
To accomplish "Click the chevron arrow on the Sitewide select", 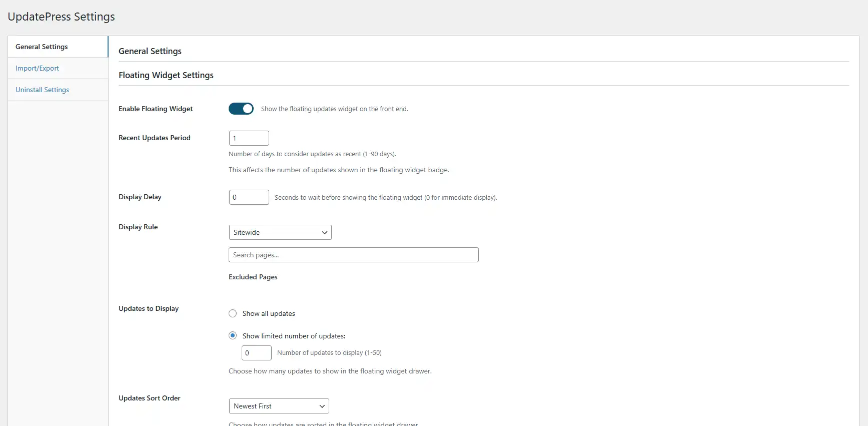I will point(325,232).
